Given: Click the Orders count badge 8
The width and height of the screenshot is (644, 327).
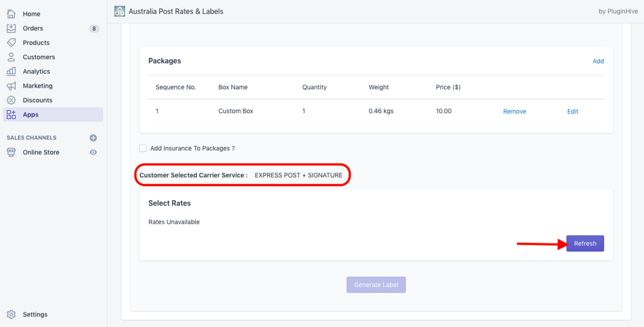Looking at the screenshot, I should [94, 29].
